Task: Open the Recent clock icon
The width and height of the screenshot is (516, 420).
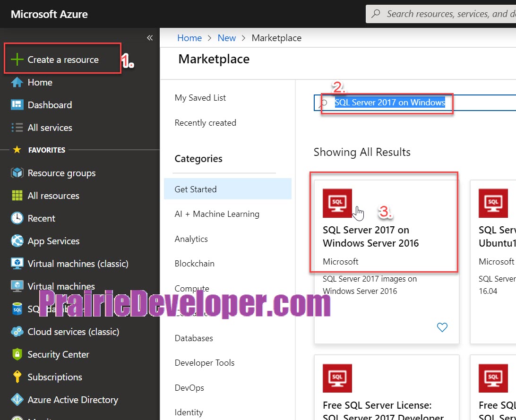Action: (17, 218)
